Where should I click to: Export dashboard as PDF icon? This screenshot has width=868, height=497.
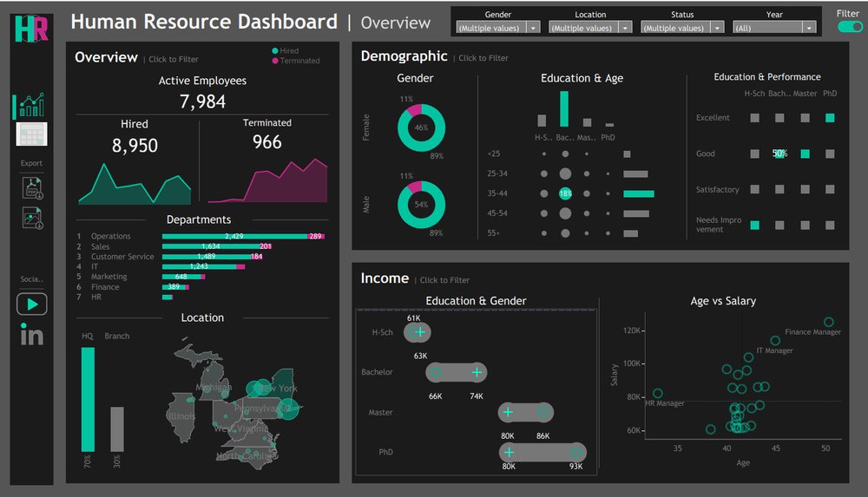coord(32,188)
